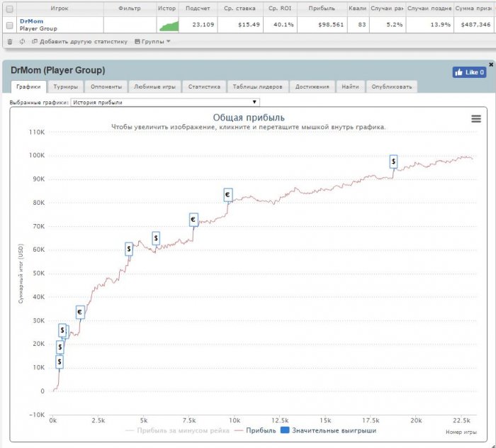Go to 'Таблицы лидеров' tab

(x=258, y=86)
